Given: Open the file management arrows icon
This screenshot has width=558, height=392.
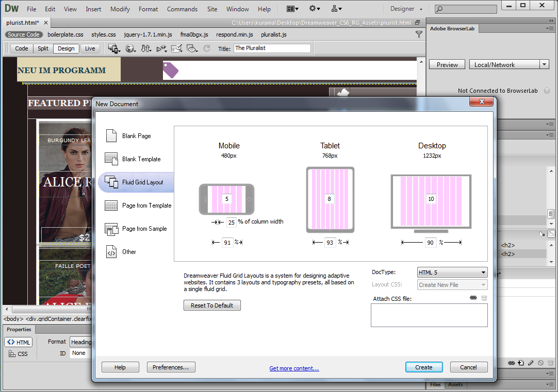Looking at the screenshot, I should pos(146,48).
